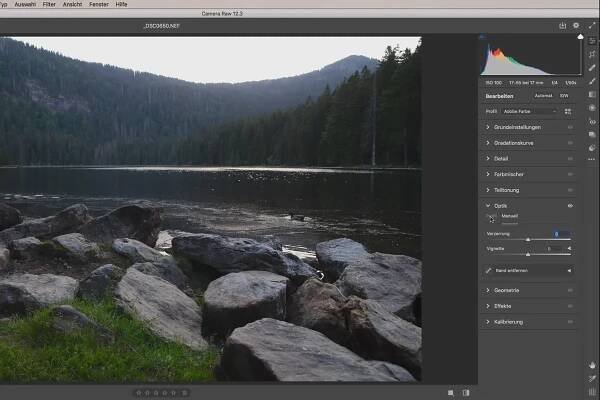Select the Graduated Filter tool
This screenshot has width=600, height=400.
click(x=592, y=94)
